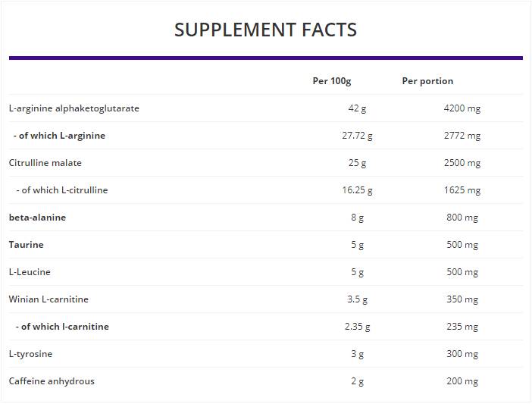This screenshot has width=532, height=404.
Task: Select the Per portion column header
Action: [x=427, y=81]
